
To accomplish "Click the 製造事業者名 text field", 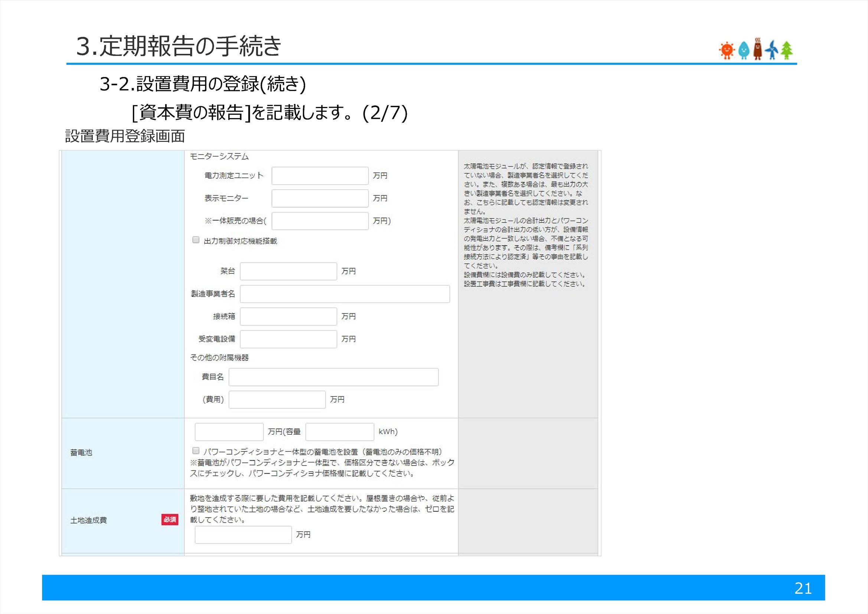I will click(346, 294).
